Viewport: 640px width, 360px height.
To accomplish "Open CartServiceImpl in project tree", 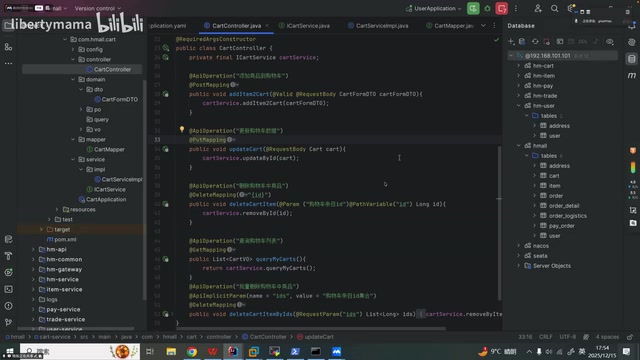I will (x=122, y=179).
